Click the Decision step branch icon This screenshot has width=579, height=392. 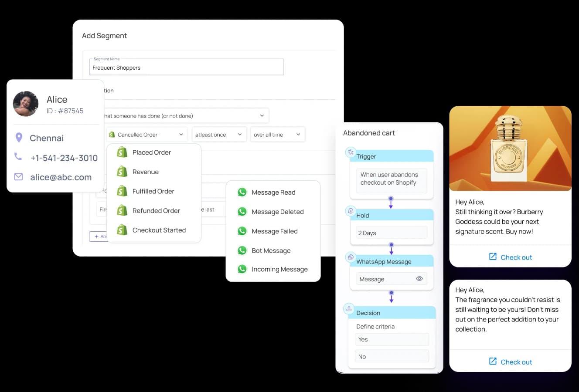click(x=349, y=309)
